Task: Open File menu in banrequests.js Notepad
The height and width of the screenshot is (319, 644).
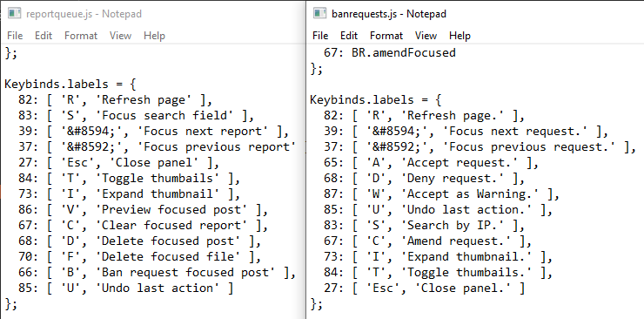Action: pos(320,36)
